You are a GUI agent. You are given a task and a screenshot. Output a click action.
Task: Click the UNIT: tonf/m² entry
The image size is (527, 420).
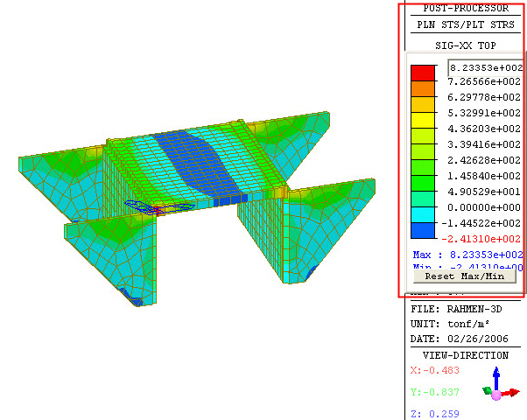(x=450, y=324)
